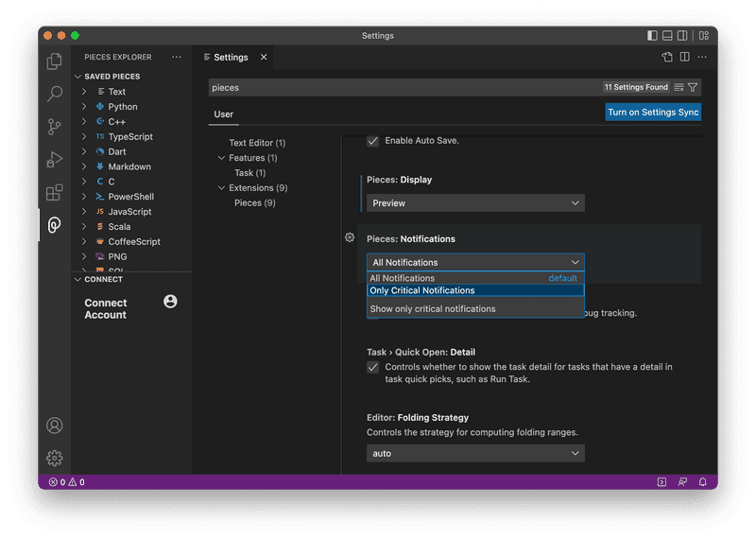The width and height of the screenshot is (756, 540).
Task: Split the editor to the right
Action: (684, 57)
